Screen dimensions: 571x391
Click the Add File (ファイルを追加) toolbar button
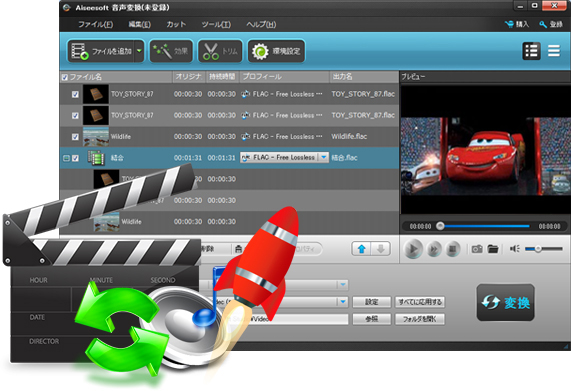tap(101, 51)
